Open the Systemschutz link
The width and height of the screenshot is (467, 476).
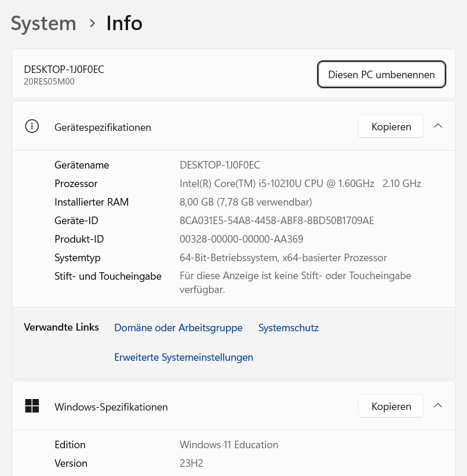click(x=289, y=328)
